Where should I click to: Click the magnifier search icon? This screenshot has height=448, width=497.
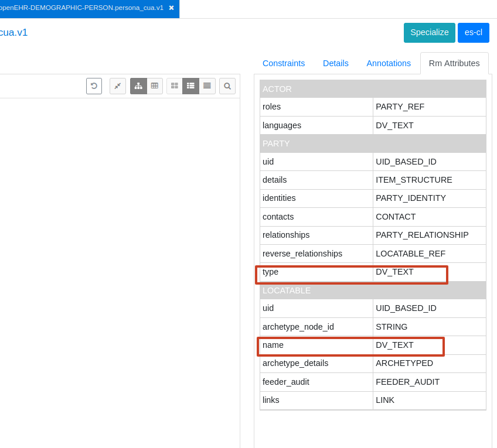pyautogui.click(x=227, y=86)
